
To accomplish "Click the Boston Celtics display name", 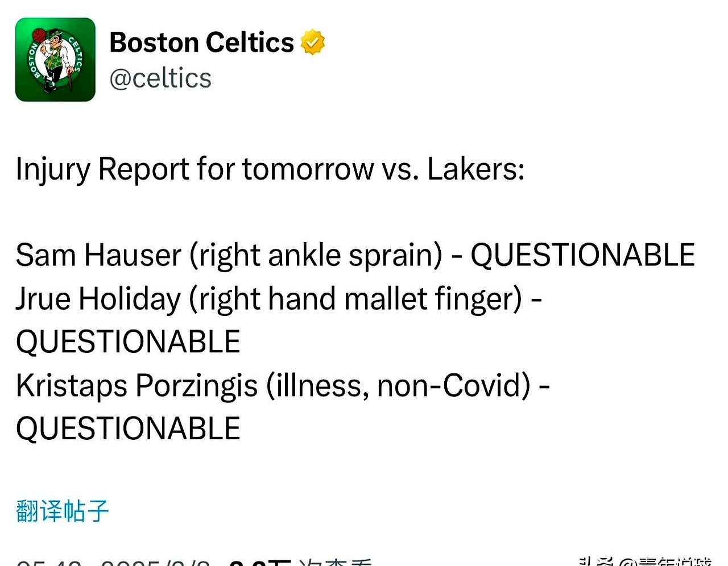I will 201,41.
